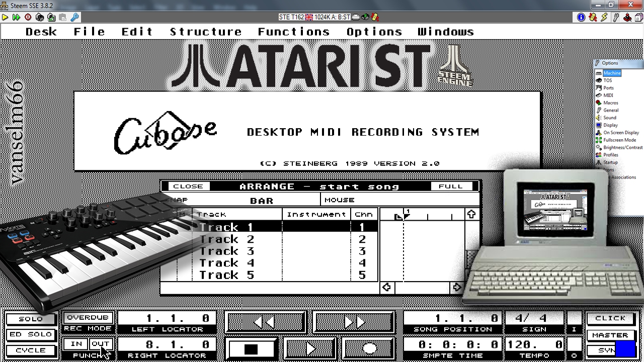
Task: Select Display in the Options list
Action: point(610,125)
